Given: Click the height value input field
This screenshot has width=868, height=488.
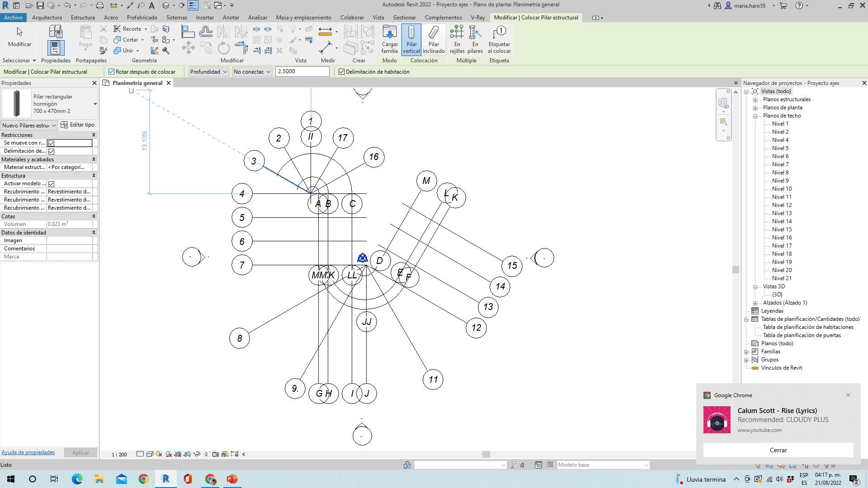Looking at the screenshot, I should click(x=302, y=72).
